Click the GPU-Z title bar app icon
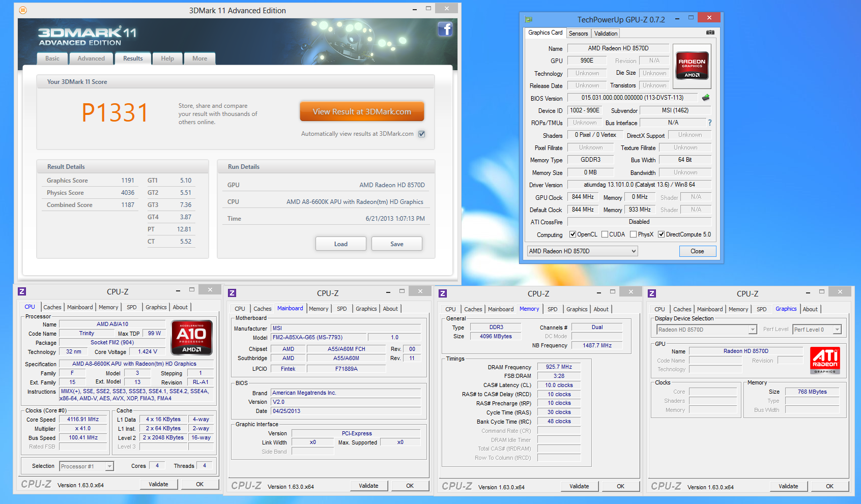The height and width of the screenshot is (504, 861). coord(529,19)
